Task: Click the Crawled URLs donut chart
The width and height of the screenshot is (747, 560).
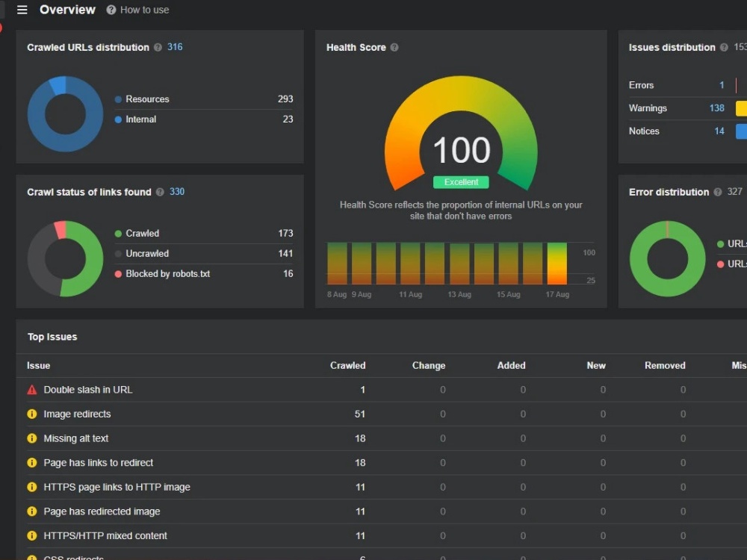Action: 65,113
